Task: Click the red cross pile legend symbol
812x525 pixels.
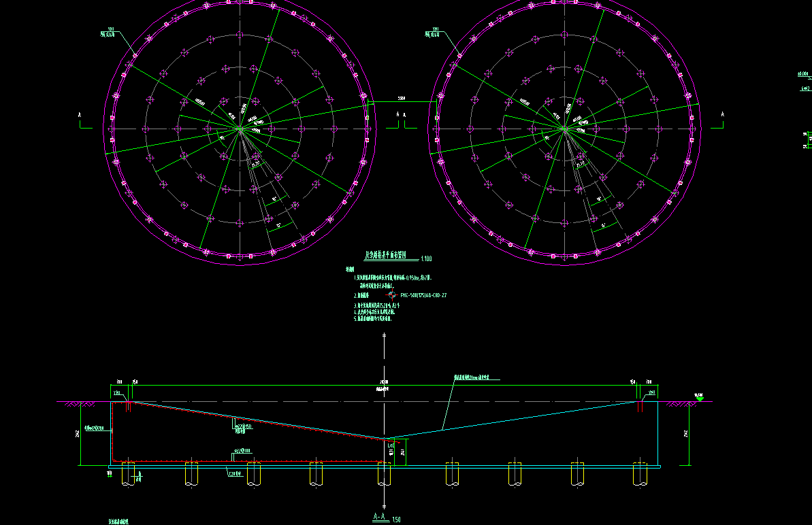Action: click(x=391, y=295)
